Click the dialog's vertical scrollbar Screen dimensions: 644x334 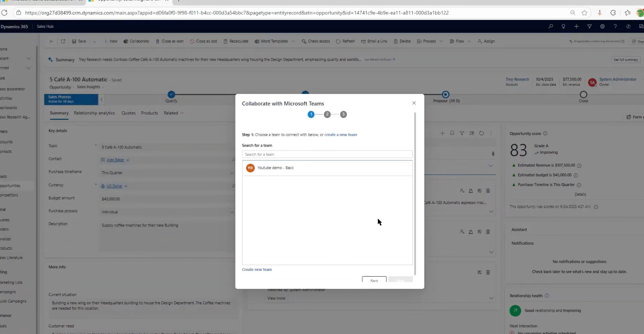[415, 194]
